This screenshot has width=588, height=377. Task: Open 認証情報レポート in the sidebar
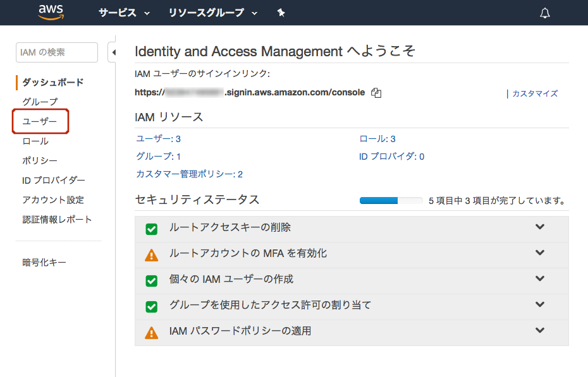point(57,219)
